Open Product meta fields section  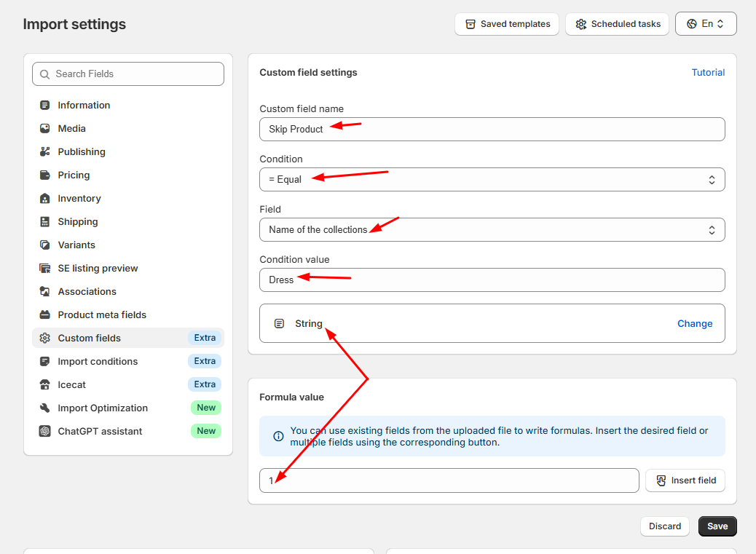[128, 314]
